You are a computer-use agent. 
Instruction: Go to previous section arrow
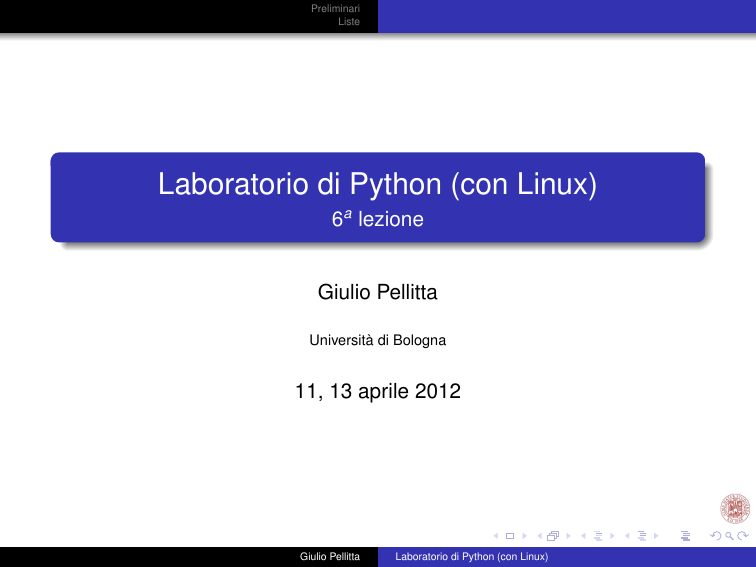(627, 536)
